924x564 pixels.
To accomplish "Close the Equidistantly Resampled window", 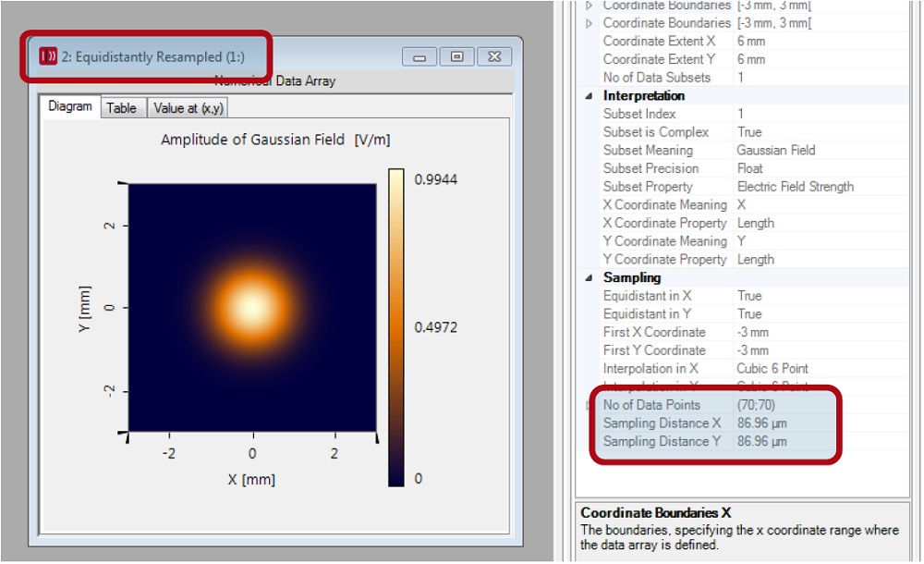I will pyautogui.click(x=494, y=56).
